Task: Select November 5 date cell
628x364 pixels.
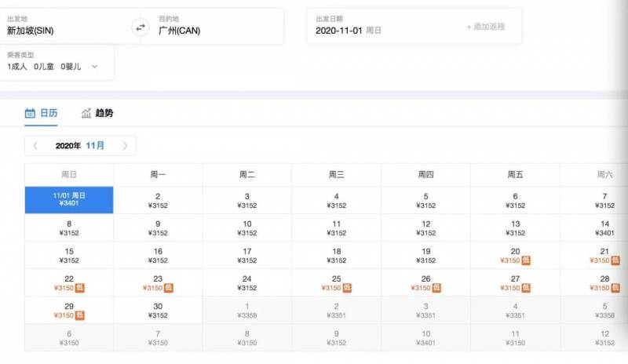Action: 425,200
